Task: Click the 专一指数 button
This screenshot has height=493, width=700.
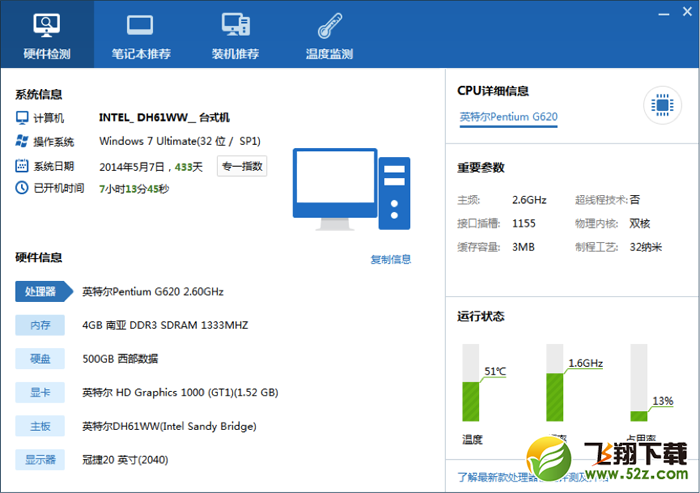Action: click(242, 166)
